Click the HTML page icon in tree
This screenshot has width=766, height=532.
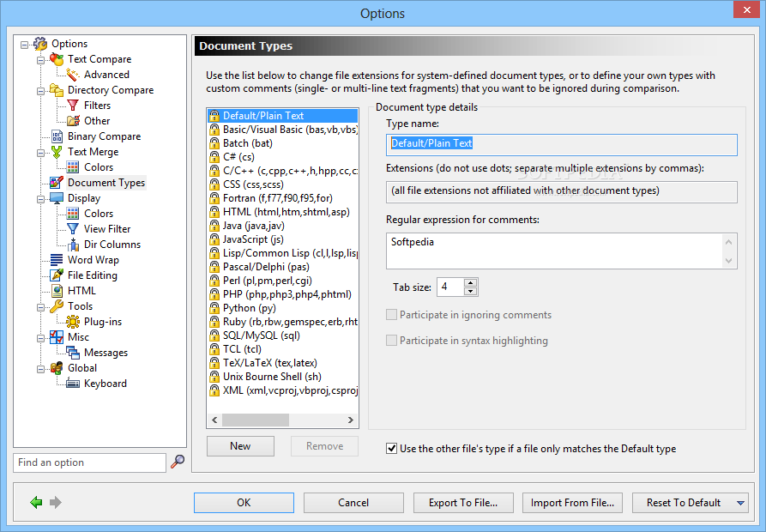pos(57,291)
